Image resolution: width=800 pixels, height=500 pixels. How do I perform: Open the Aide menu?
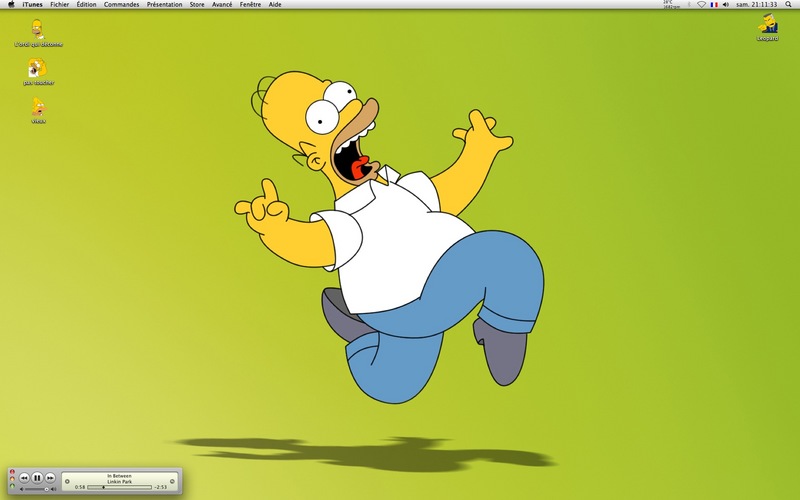click(x=275, y=4)
